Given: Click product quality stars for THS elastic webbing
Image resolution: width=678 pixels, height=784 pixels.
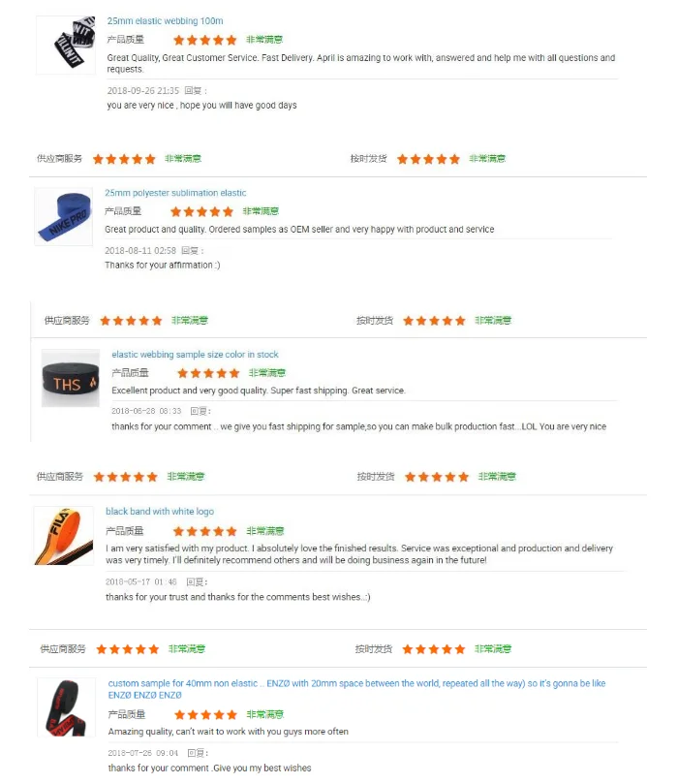Looking at the screenshot, I should click(x=209, y=373).
